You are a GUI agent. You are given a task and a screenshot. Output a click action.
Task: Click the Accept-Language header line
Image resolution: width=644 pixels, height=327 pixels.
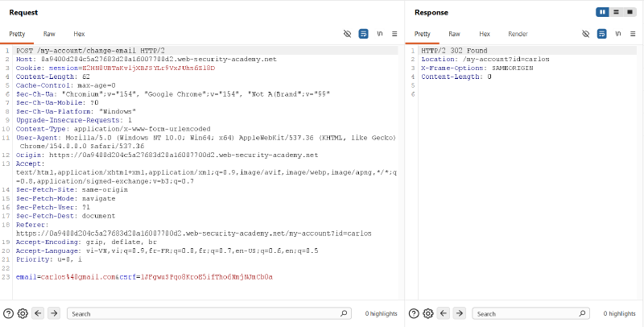coord(167,251)
